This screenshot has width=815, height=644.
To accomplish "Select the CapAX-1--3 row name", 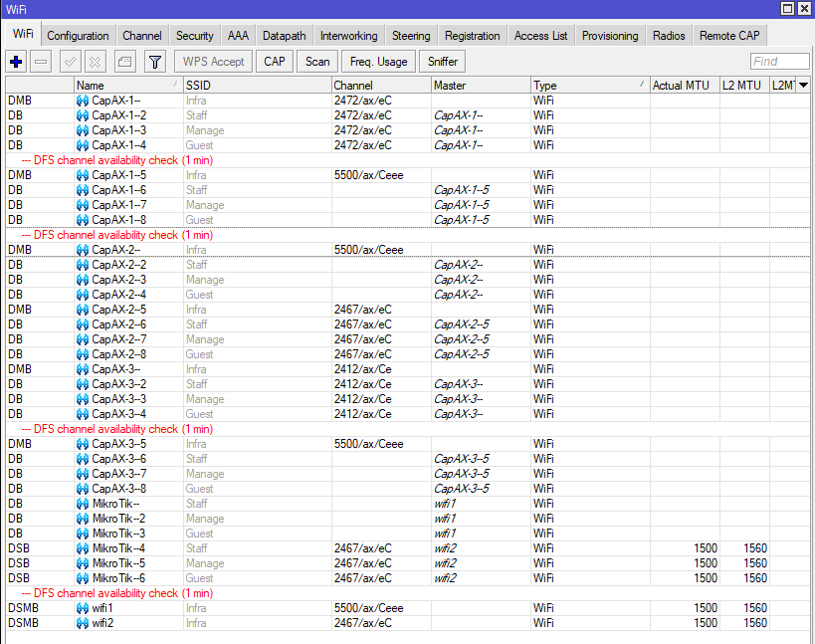I will pos(119,130).
